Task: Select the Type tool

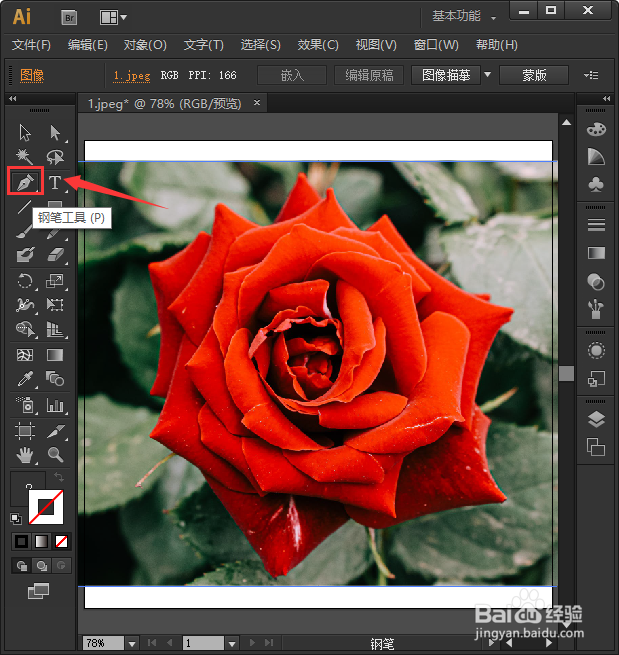Action: click(55, 183)
